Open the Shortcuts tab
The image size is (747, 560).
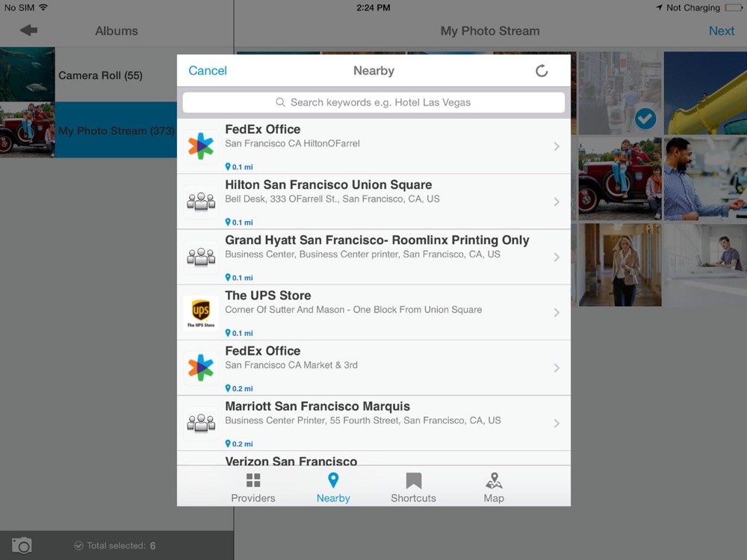[414, 488]
